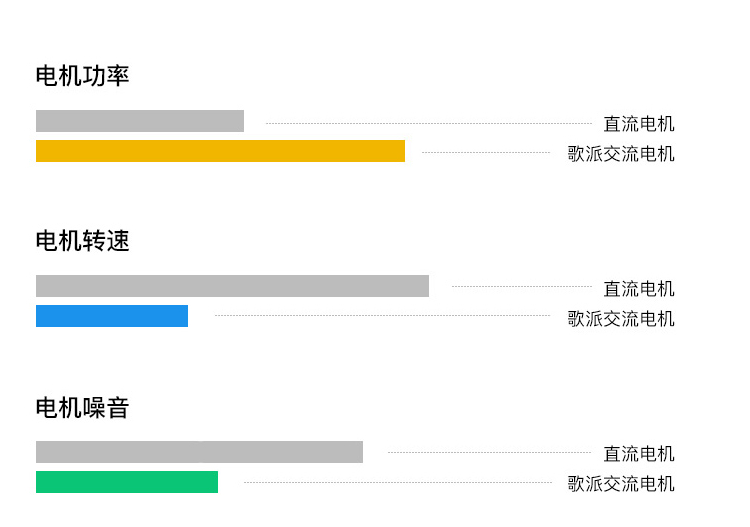750x527 pixels.
Task: Select the yellow bar under 电机功率
Action: point(221,151)
